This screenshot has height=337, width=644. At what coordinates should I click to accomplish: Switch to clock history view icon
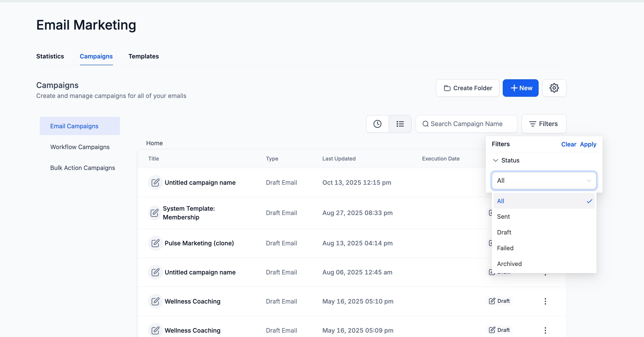[377, 124]
